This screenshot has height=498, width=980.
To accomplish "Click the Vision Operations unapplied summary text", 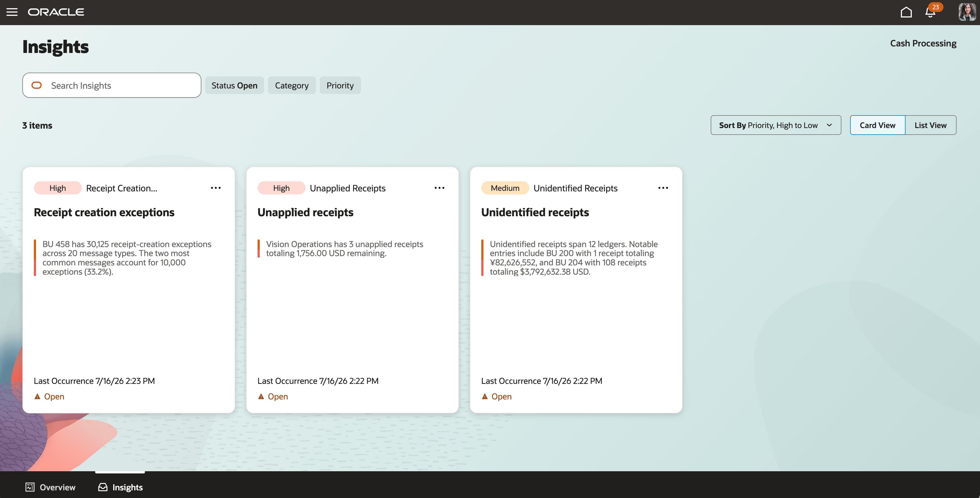I will pos(345,249).
